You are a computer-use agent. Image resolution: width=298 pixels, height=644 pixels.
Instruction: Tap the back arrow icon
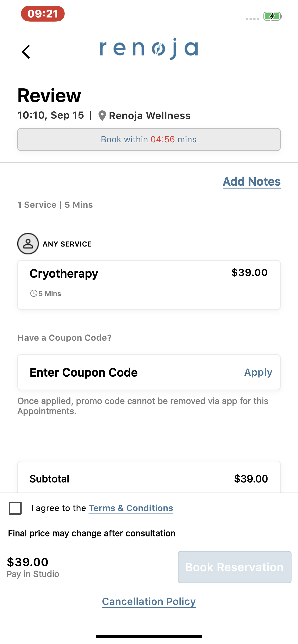26,52
